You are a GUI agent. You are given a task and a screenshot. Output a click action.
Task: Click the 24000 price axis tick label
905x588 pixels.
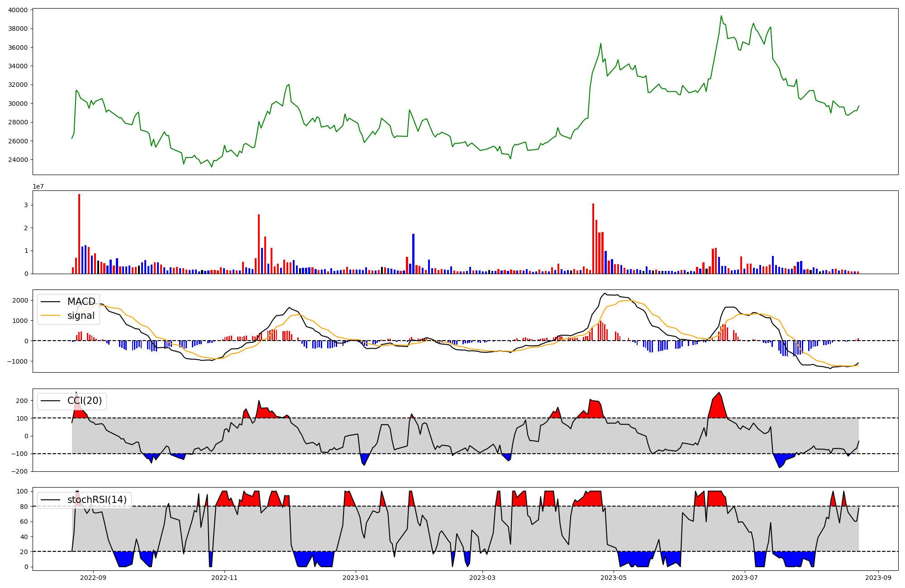pos(18,160)
